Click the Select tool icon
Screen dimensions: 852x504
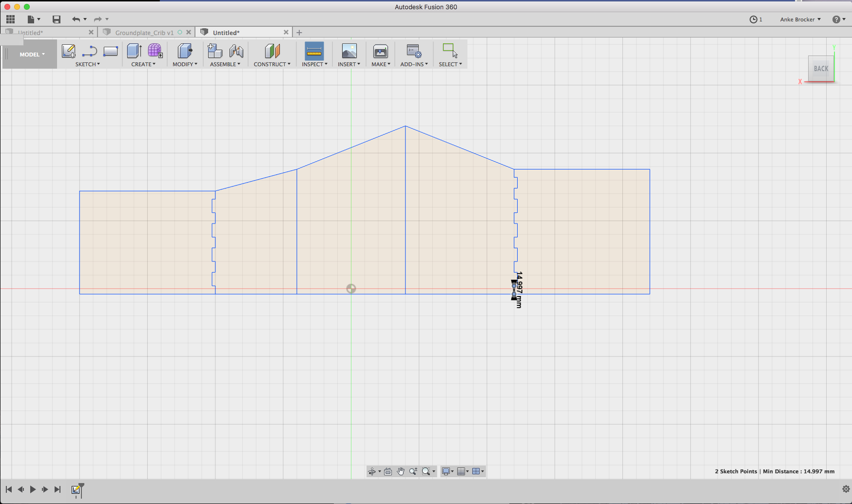(x=450, y=51)
